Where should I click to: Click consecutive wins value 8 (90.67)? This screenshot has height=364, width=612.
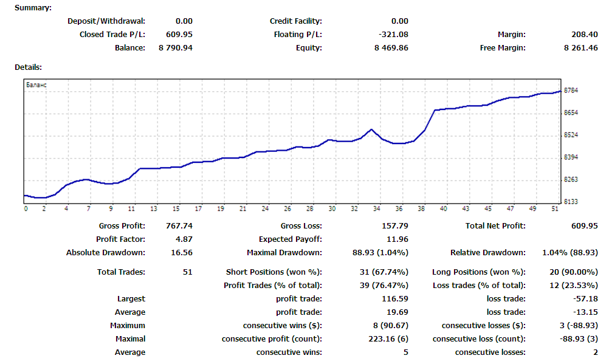[391, 325]
